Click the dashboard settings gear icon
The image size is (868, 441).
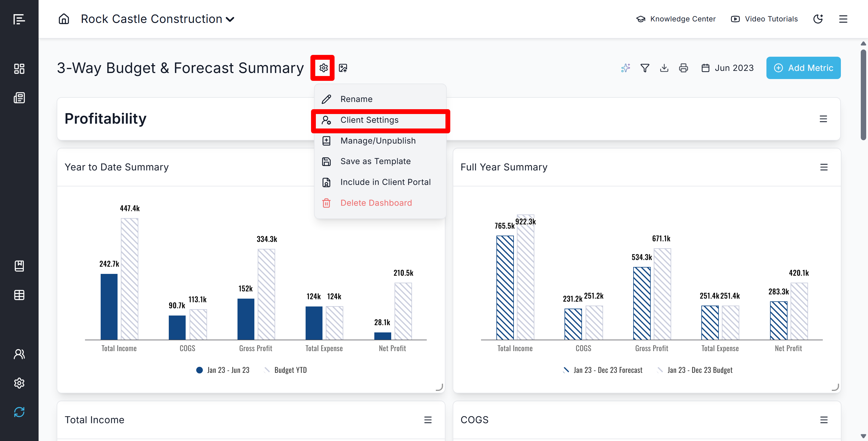323,68
